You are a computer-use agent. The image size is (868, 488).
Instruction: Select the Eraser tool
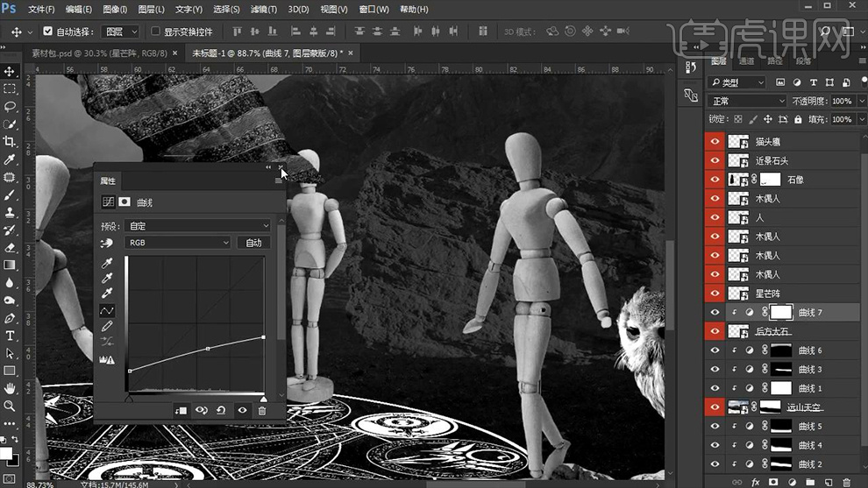pyautogui.click(x=10, y=247)
